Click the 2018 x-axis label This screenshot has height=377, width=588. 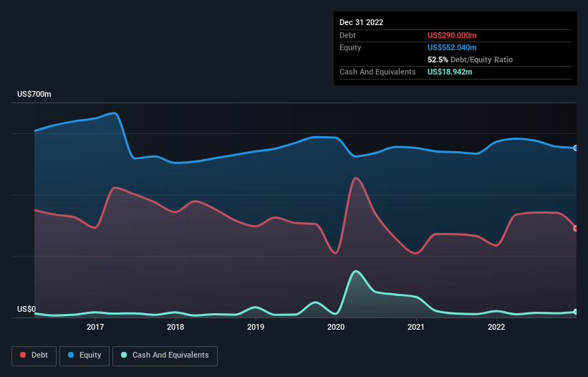[x=175, y=327]
